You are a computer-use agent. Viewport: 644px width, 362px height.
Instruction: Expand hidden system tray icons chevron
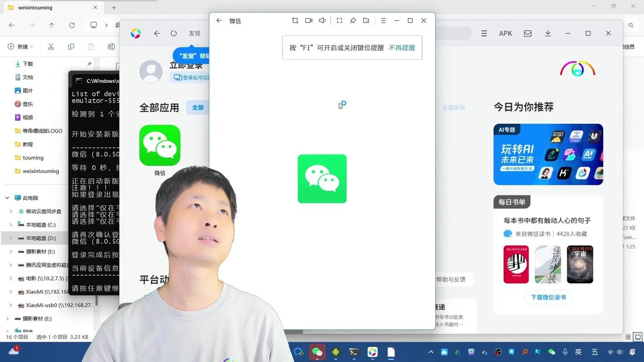(430, 352)
